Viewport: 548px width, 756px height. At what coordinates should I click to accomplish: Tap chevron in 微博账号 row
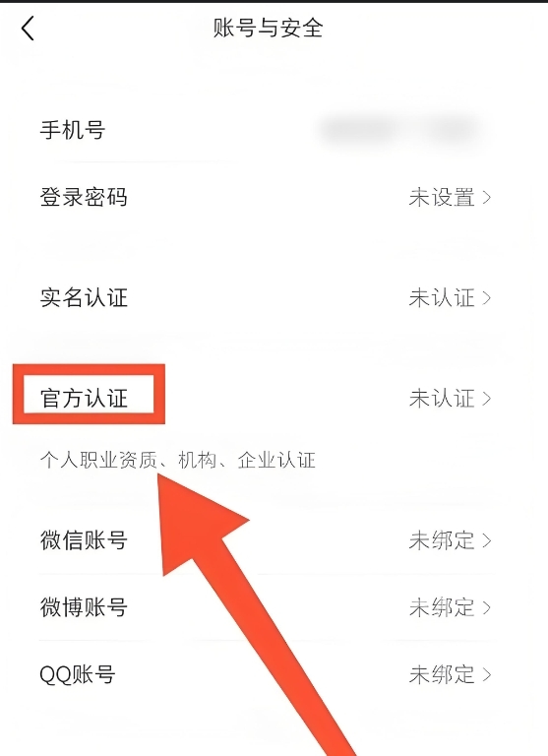[486, 607]
